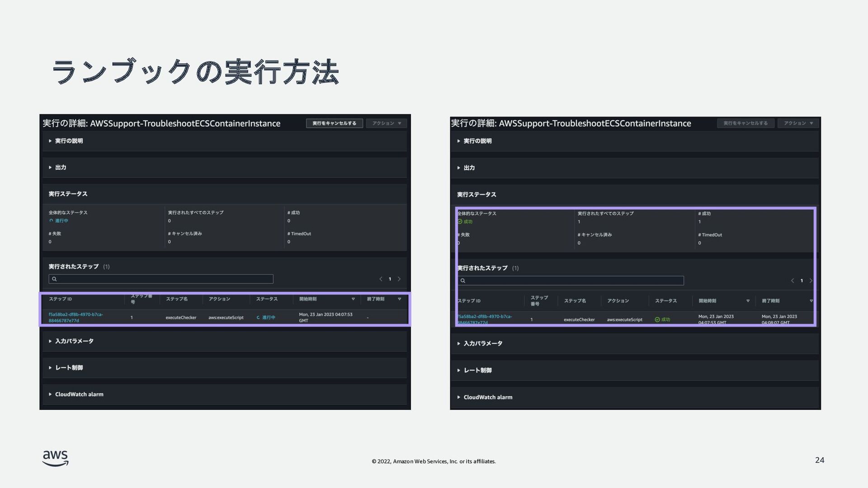The width and height of the screenshot is (868, 488).
Task: Click 進行中 overall status in left panel
Action: click(x=59, y=221)
